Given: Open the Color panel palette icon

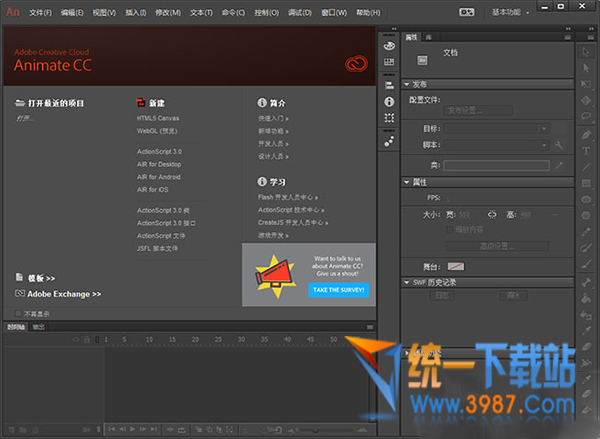Looking at the screenshot, I should click(389, 46).
